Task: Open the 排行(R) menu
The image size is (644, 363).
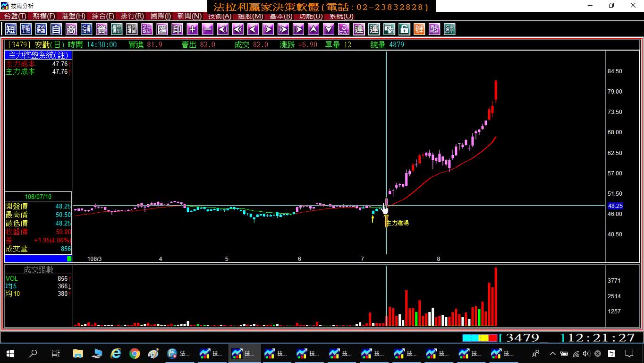Action: tap(132, 17)
